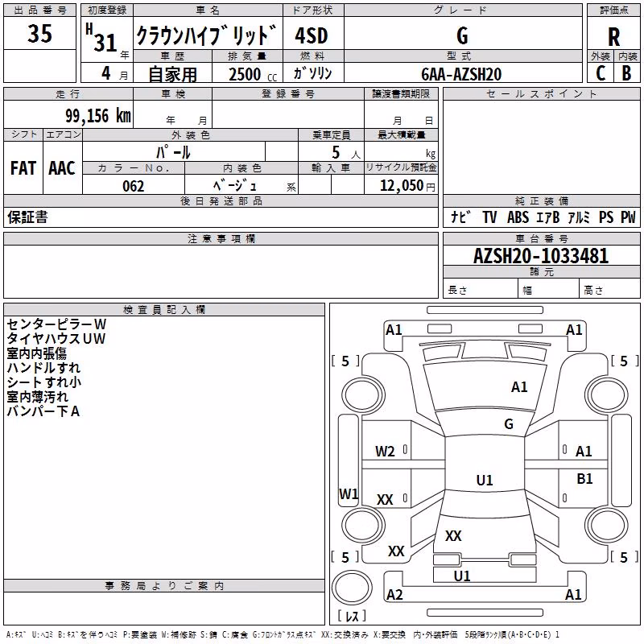Select model code 6AA-AZSH20
Viewport: 644px width, 644px height.
[x=461, y=74]
